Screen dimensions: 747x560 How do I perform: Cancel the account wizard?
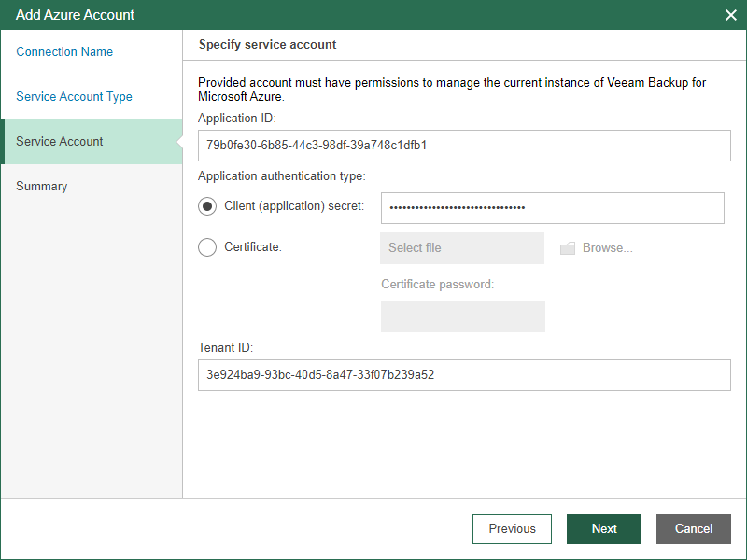coord(694,528)
